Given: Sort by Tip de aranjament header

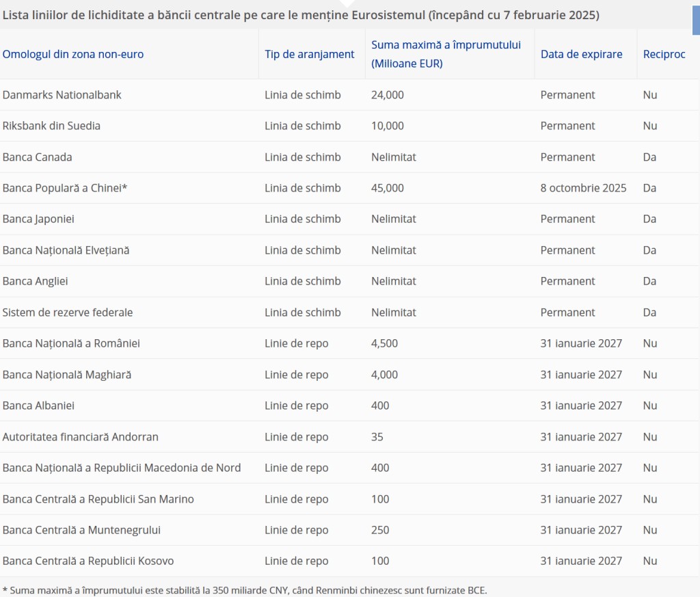Looking at the screenshot, I should (x=309, y=54).
